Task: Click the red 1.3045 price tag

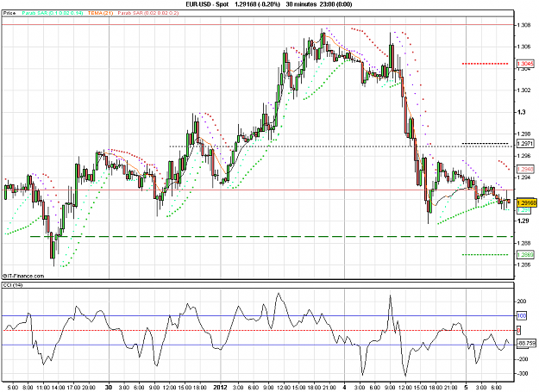Action: tap(525, 64)
